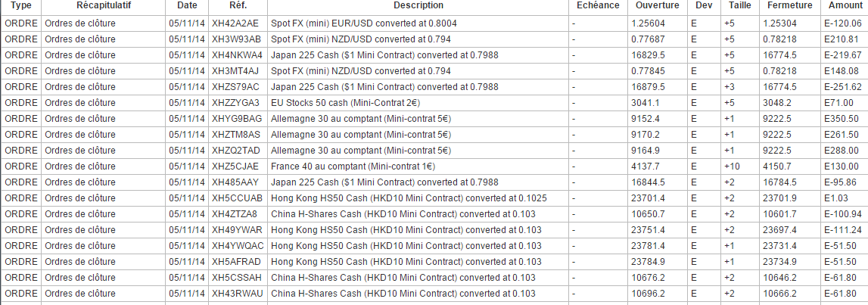Image resolution: width=868 pixels, height=305 pixels.
Task: Click the Echéance column header
Action: [x=598, y=5]
